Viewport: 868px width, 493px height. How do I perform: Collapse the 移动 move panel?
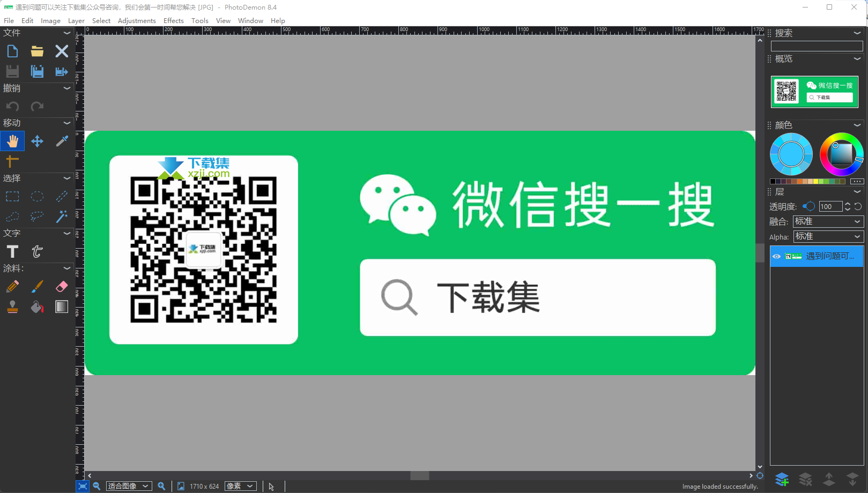67,123
